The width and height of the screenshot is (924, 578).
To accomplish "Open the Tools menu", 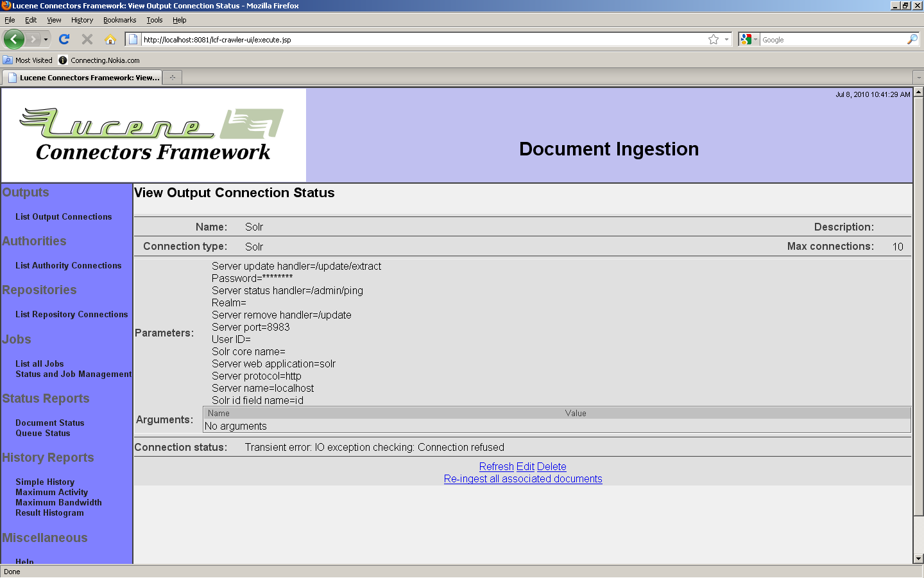I will [154, 20].
